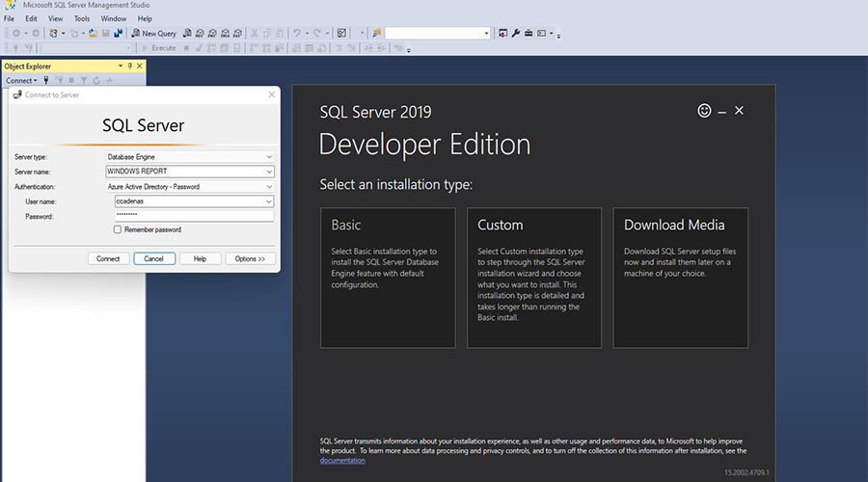
Task: Click the Object Explorer stop square icon
Action: tap(71, 81)
